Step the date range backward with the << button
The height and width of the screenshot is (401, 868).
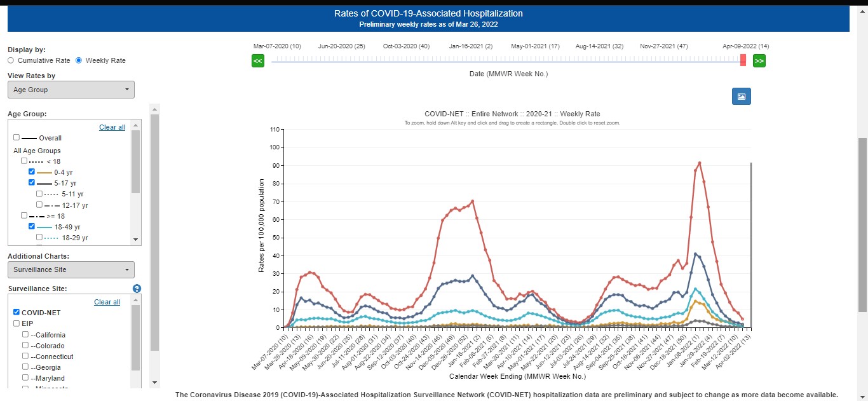point(257,61)
